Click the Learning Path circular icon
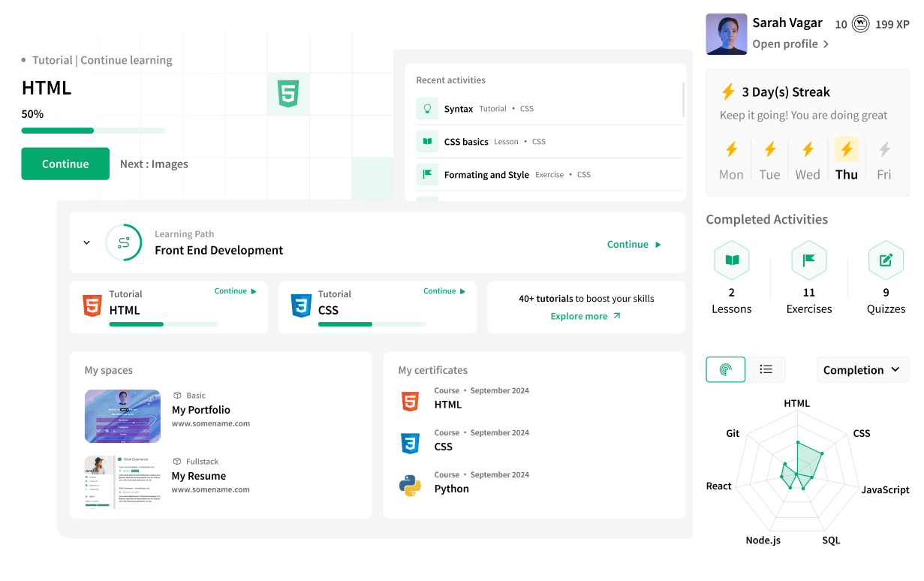Image resolution: width=924 pixels, height=581 pixels. click(x=124, y=242)
